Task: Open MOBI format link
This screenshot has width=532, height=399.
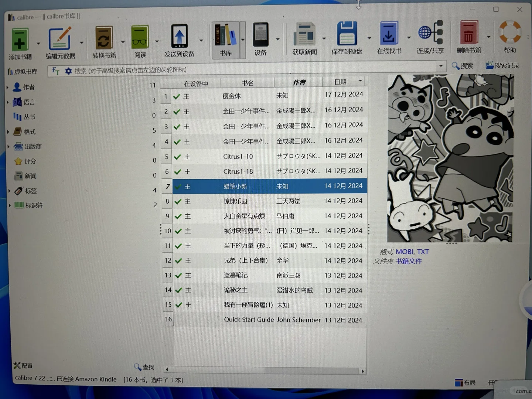Action: [404, 252]
